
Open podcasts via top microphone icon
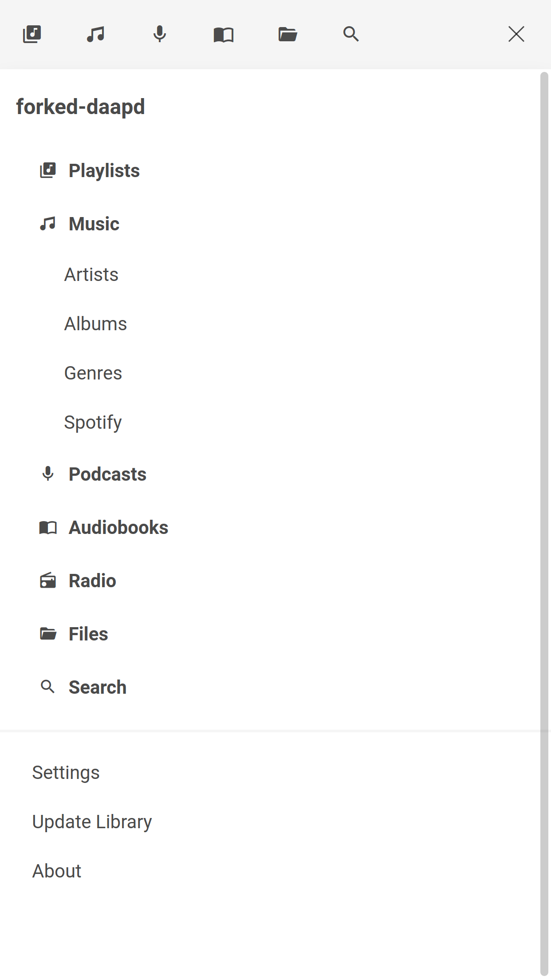160,34
